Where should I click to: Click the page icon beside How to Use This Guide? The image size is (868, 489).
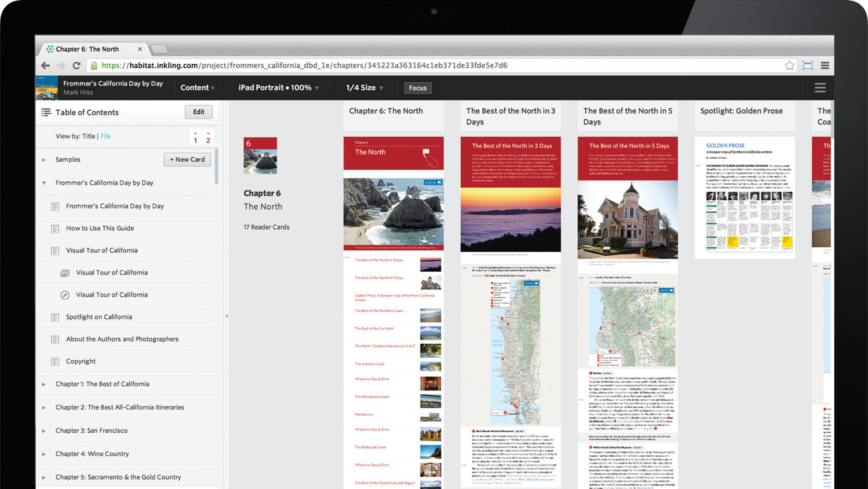55,228
